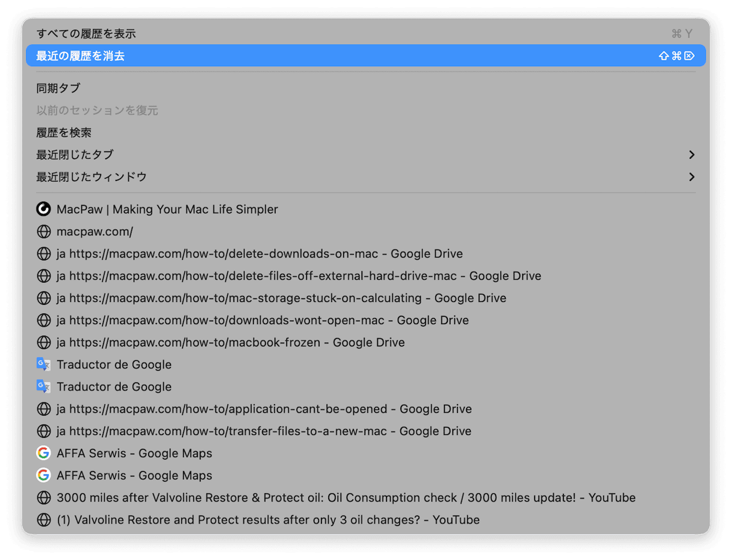
Task: Click globe icon beside delete-files-off-external-hard-drive-mac entry
Action: [43, 276]
